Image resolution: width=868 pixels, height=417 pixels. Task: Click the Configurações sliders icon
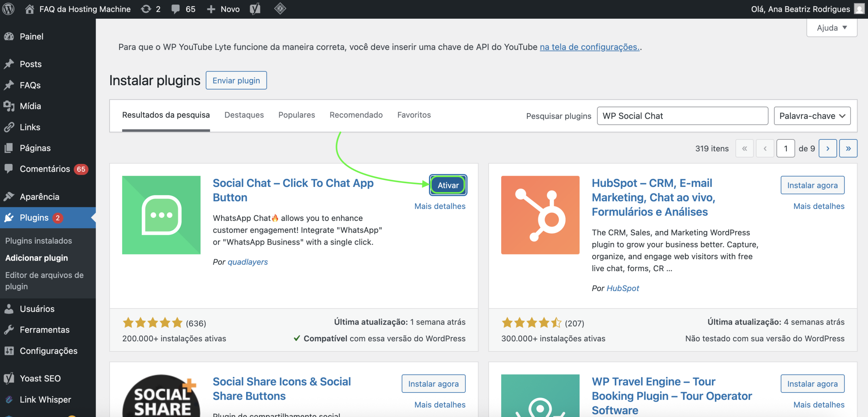9,350
